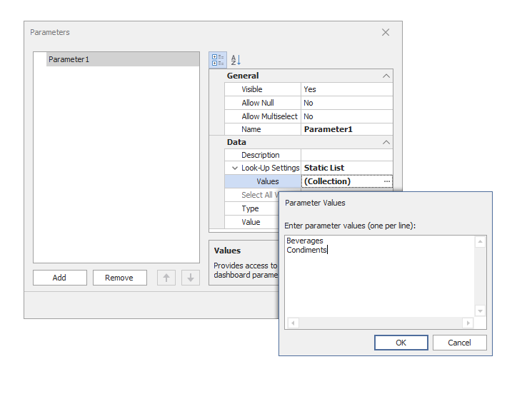Click scroll left arrow in values box
This screenshot has width=532, height=404.
click(x=293, y=323)
